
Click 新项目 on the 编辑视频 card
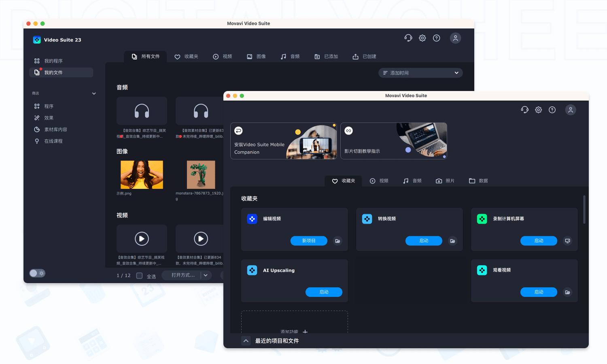click(x=308, y=241)
